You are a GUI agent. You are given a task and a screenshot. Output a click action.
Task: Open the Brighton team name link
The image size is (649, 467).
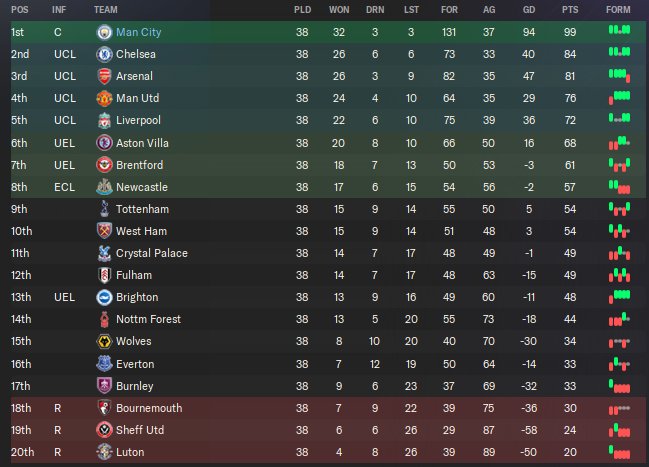point(137,297)
